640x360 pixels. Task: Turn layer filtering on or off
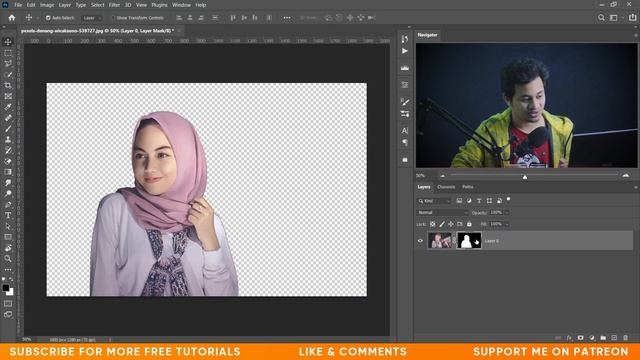point(509,200)
